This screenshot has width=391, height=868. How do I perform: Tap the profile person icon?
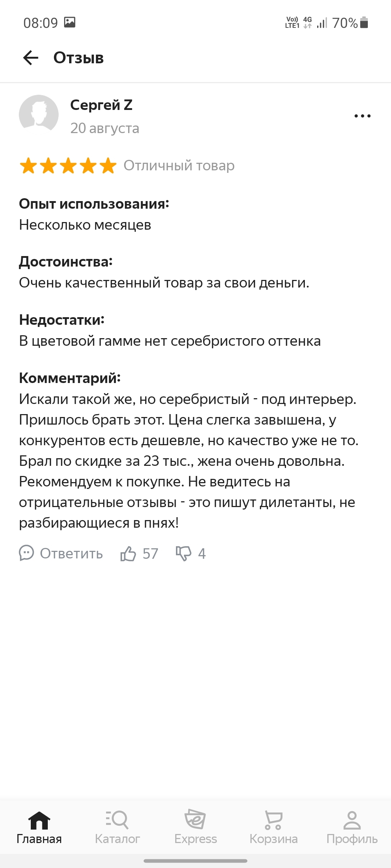[352, 820]
